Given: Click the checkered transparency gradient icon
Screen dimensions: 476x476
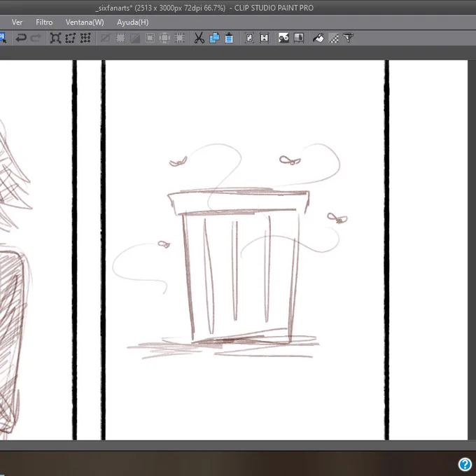Looking at the screenshot, I should pyautogui.click(x=334, y=38).
